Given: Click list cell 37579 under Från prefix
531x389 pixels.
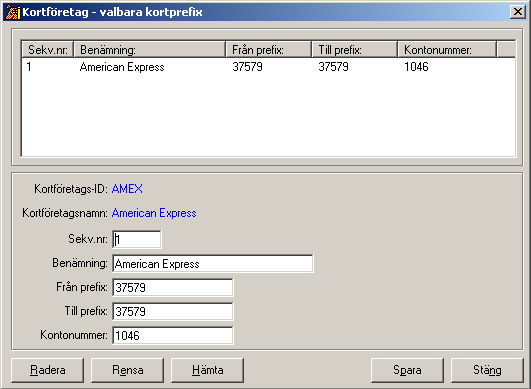Looking at the screenshot, I should coord(247,67).
